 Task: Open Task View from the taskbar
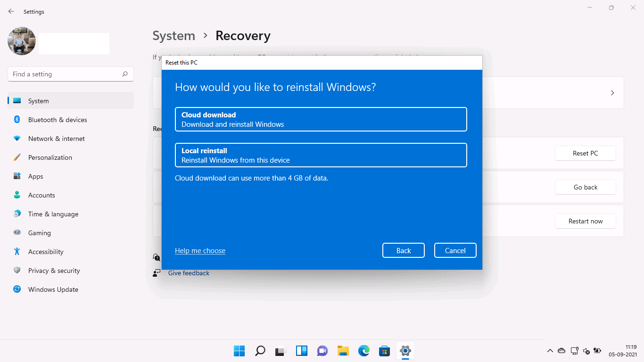click(281, 351)
